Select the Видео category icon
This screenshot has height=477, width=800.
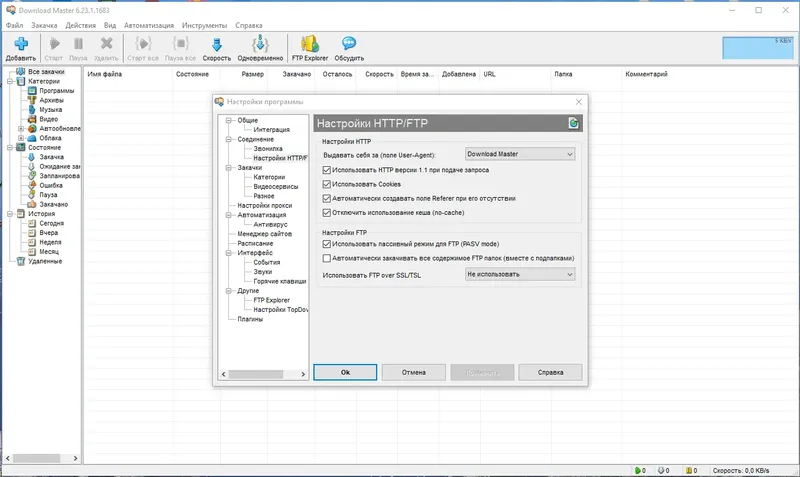coord(32,119)
